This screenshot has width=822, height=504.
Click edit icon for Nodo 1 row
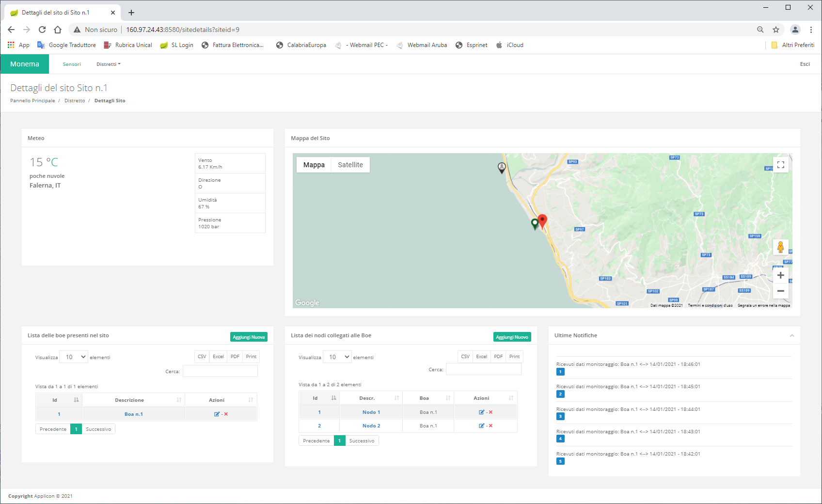click(x=481, y=412)
